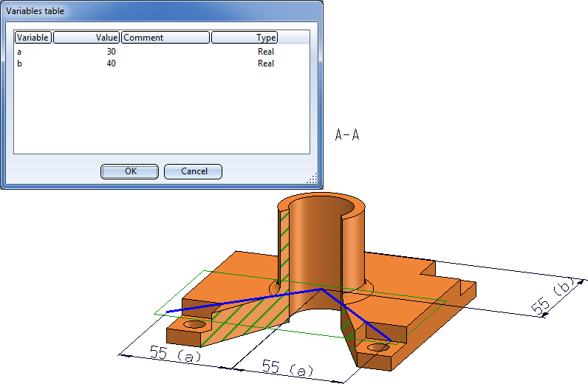Select variable 'a' in the table

pos(19,52)
